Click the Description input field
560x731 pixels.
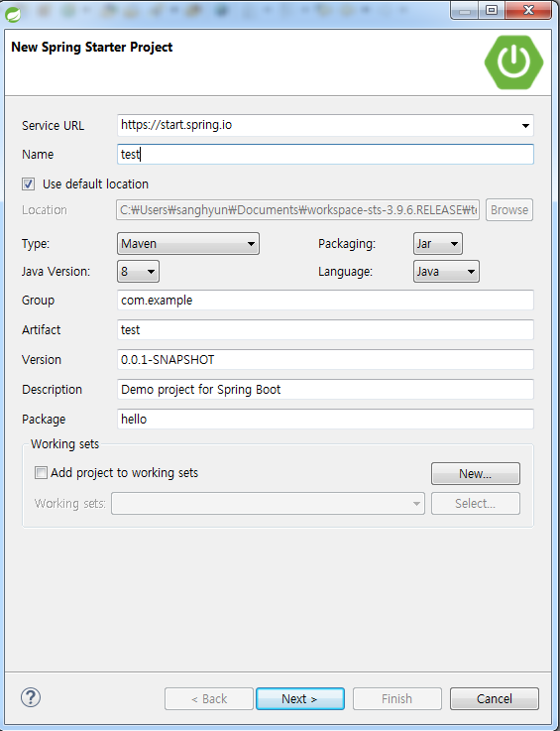tap(325, 390)
